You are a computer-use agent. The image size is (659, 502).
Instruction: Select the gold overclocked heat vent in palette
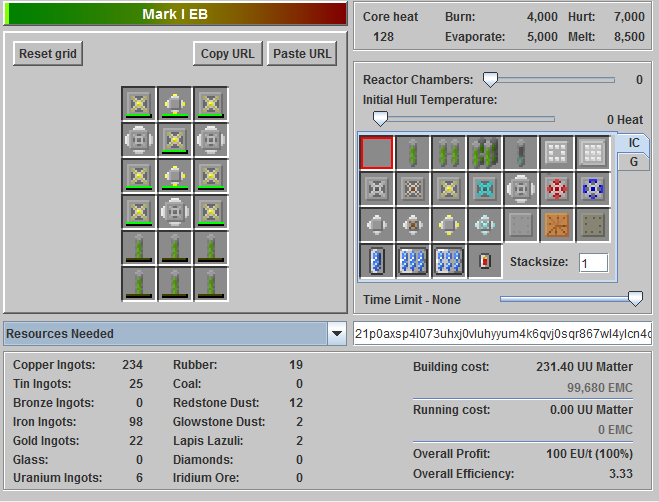[x=449, y=189]
